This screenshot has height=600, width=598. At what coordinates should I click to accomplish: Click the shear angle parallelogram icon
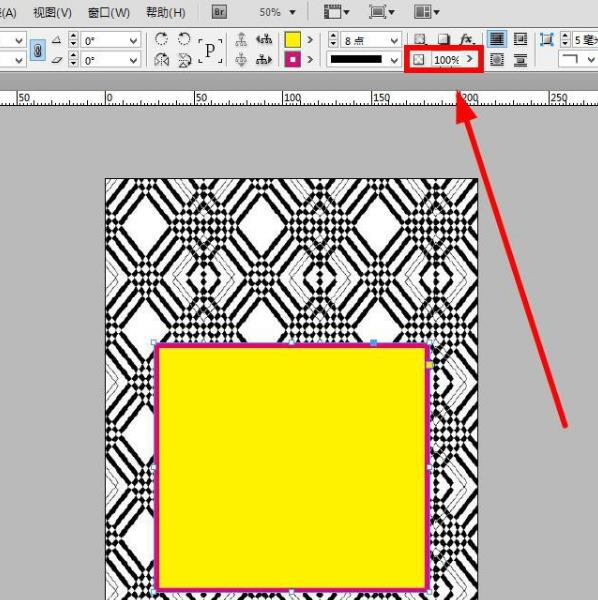click(57, 60)
